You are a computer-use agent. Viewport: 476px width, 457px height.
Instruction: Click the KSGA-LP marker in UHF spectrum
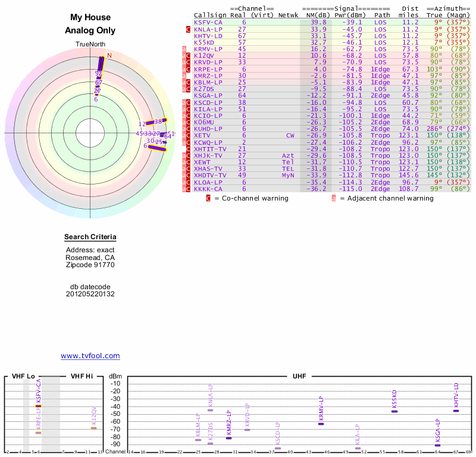[x=437, y=445]
